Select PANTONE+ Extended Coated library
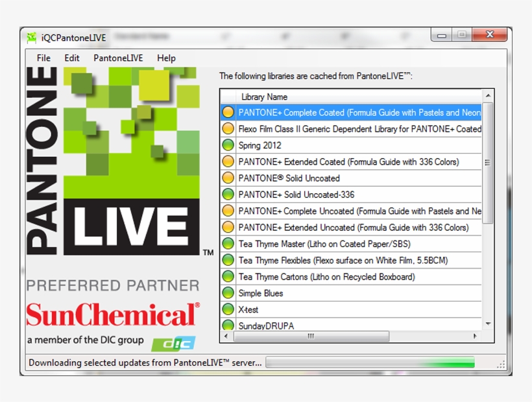Image resolution: width=532 pixels, height=402 pixels. (x=351, y=161)
